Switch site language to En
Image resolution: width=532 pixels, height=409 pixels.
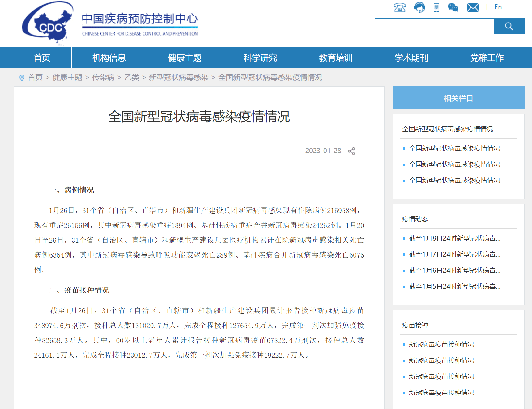click(x=498, y=7)
